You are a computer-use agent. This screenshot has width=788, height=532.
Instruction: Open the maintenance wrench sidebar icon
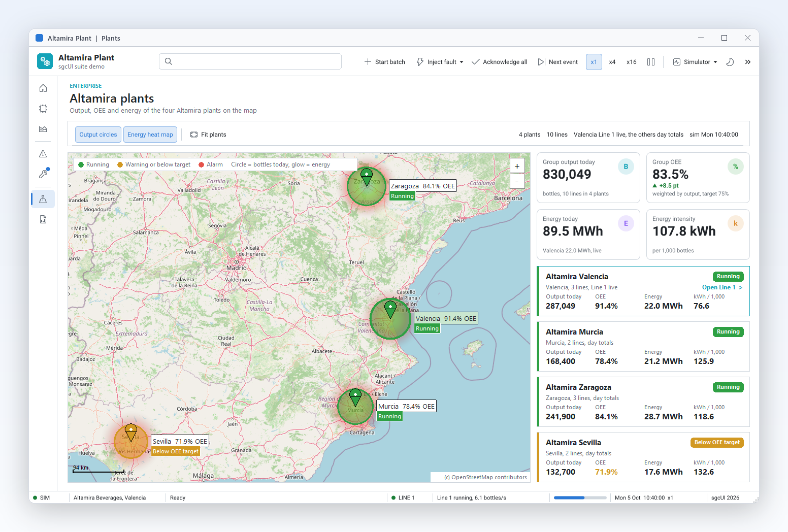click(x=43, y=174)
